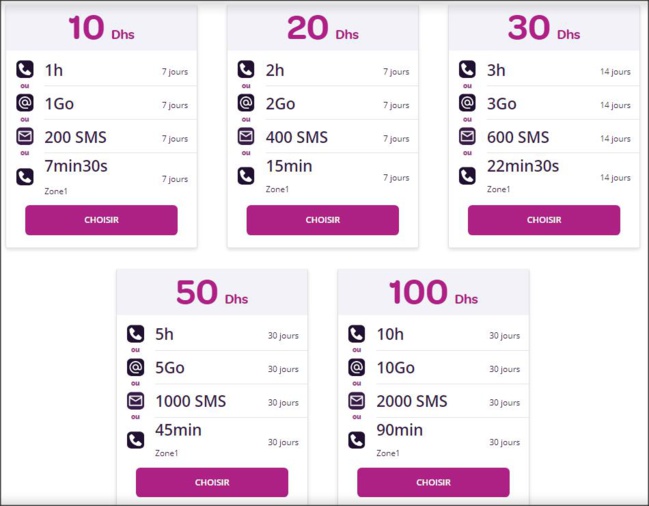The image size is (649, 506).
Task: Click the envelope icon beside 1000 SMS
Action: tap(135, 401)
